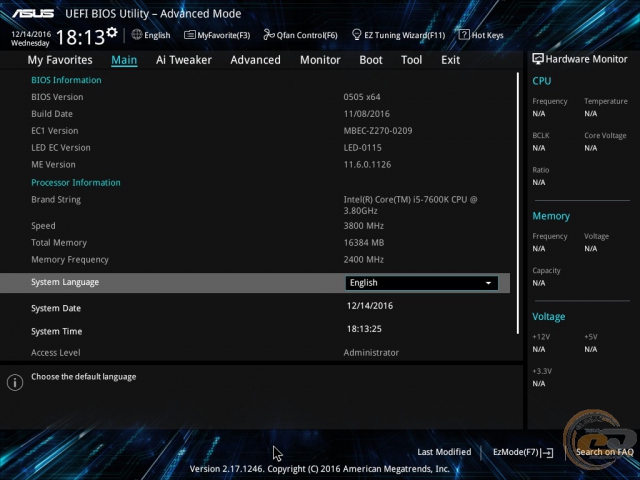This screenshot has width=640, height=480.
Task: Click Total Memory value 16384 MB
Action: click(364, 242)
